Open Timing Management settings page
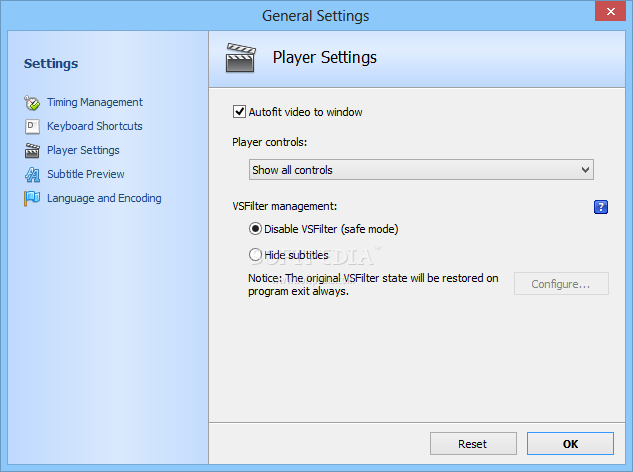The height and width of the screenshot is (472, 633). 94,102
